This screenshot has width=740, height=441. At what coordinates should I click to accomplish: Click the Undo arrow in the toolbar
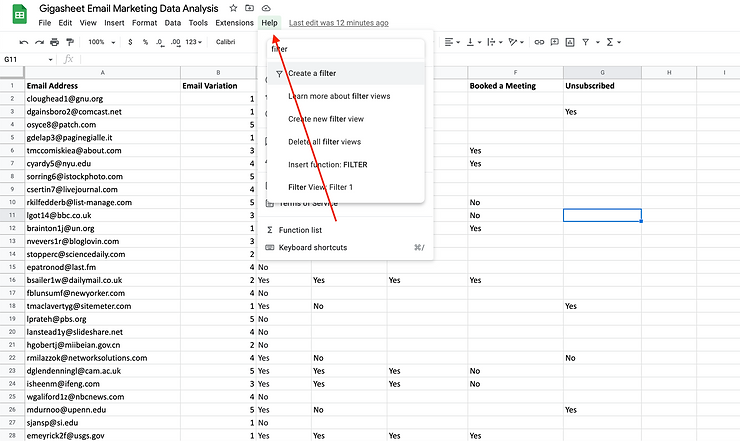coord(24,42)
